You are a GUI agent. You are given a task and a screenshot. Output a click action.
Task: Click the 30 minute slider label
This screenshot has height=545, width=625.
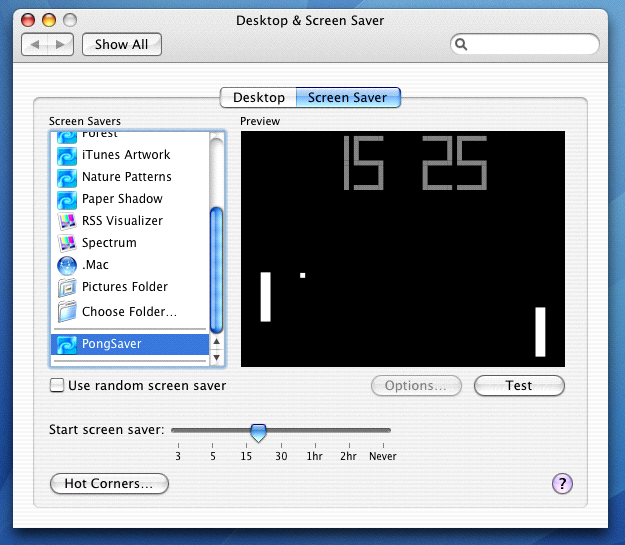point(281,456)
